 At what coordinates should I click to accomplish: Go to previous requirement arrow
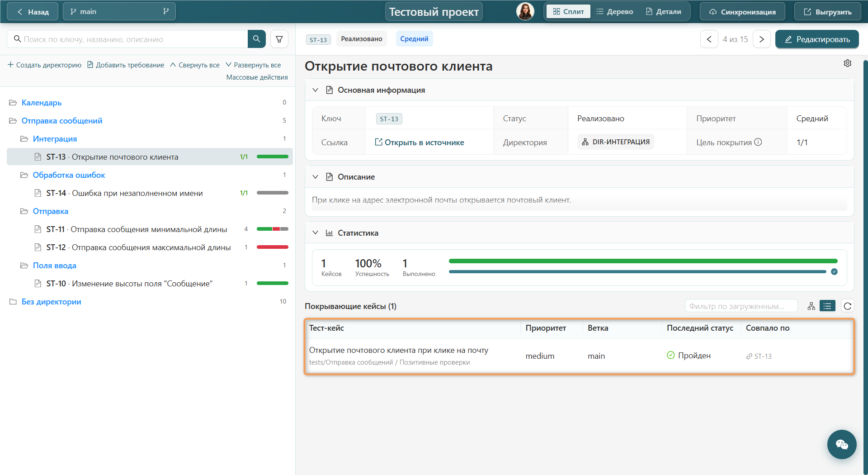[709, 39]
